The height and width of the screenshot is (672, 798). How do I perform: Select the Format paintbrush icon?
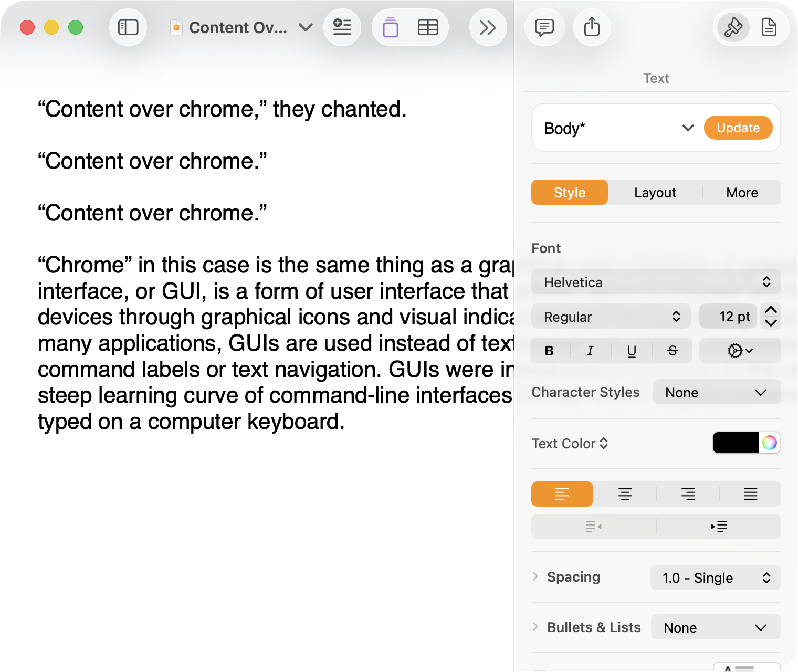point(733,27)
